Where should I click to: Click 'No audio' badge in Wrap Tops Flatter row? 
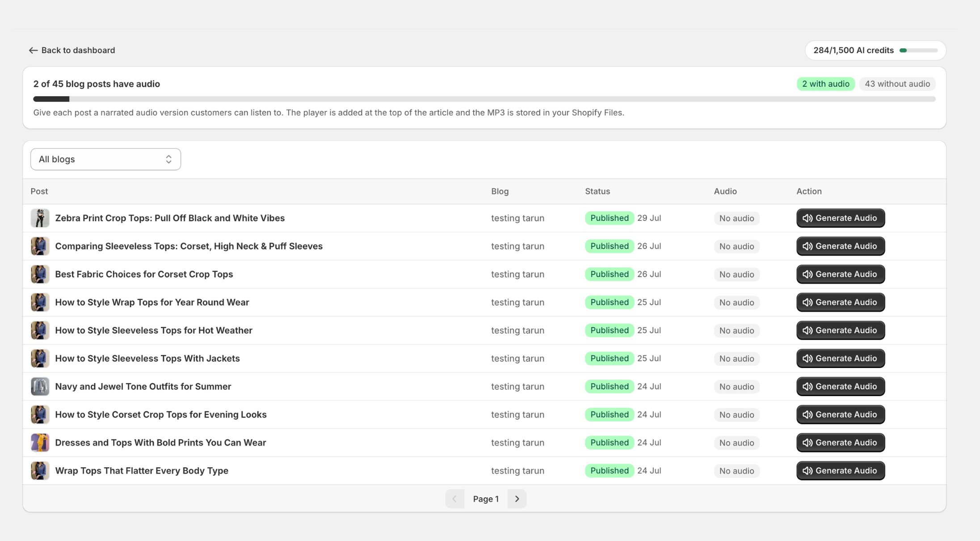pyautogui.click(x=736, y=471)
